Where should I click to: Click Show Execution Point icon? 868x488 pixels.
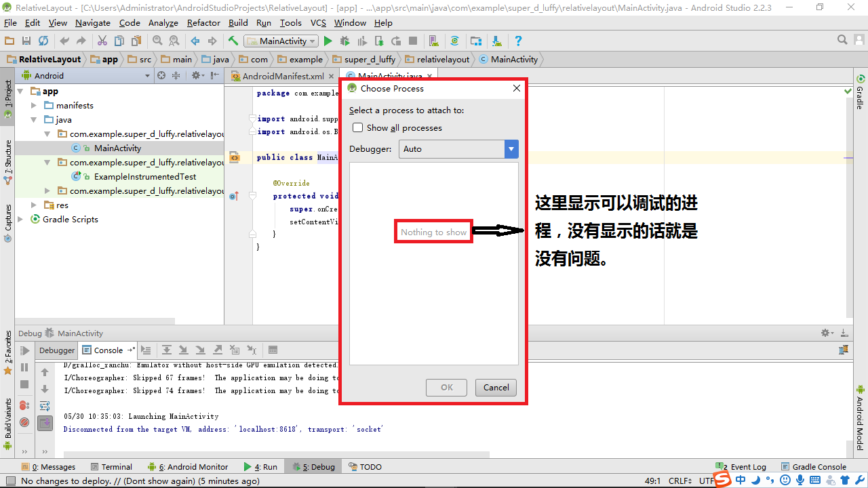146,350
